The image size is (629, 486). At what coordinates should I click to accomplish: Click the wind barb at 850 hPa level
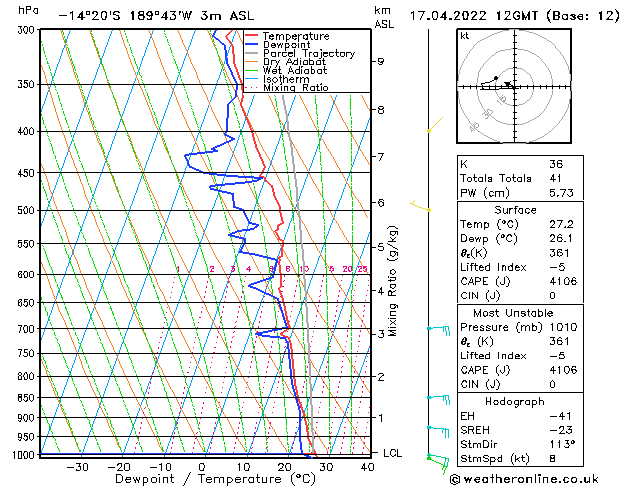(x=437, y=397)
